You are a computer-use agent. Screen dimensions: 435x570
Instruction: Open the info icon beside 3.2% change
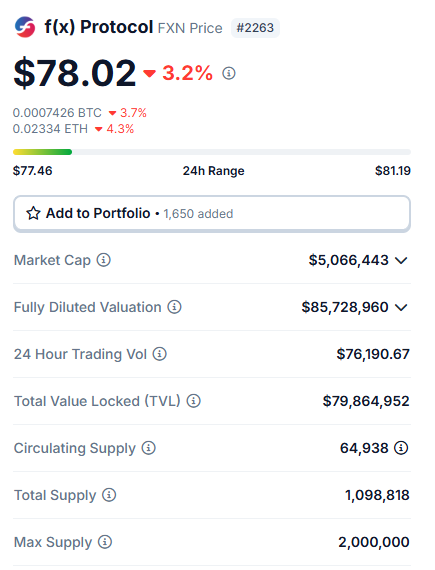(x=229, y=73)
